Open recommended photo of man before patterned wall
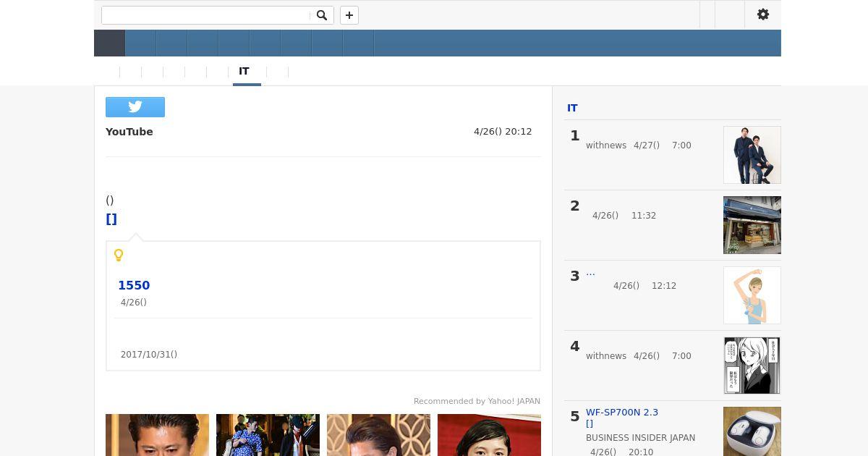This screenshot has height=456, width=868. click(378, 435)
